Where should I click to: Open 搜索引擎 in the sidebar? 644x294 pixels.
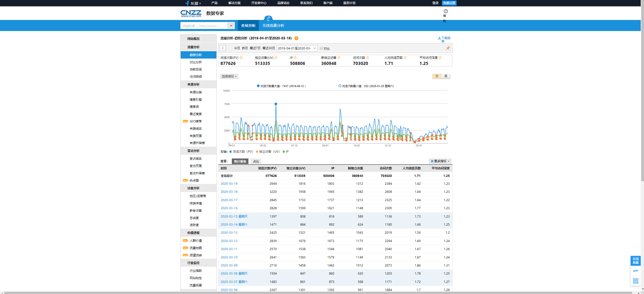(196, 100)
